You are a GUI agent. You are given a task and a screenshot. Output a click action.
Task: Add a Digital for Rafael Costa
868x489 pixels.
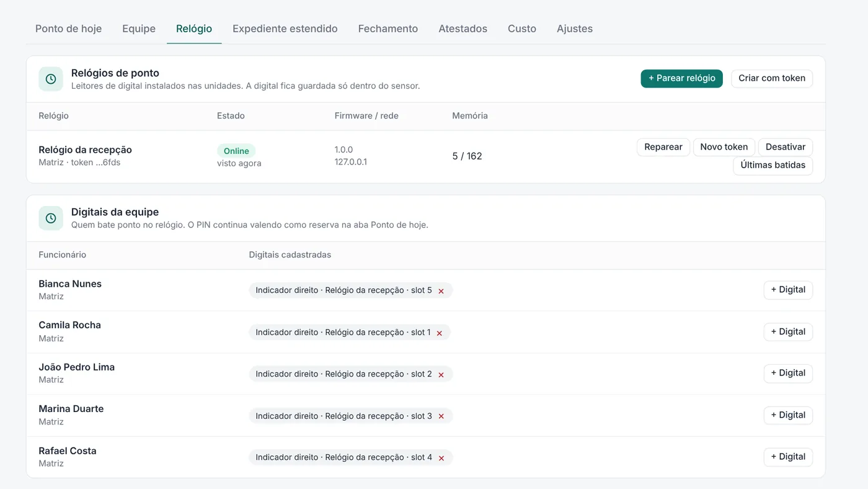click(788, 457)
